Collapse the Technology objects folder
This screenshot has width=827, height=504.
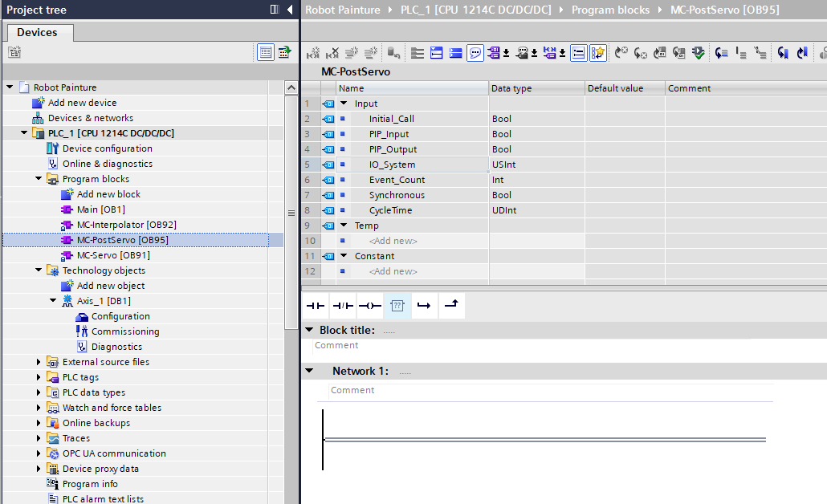click(x=39, y=270)
